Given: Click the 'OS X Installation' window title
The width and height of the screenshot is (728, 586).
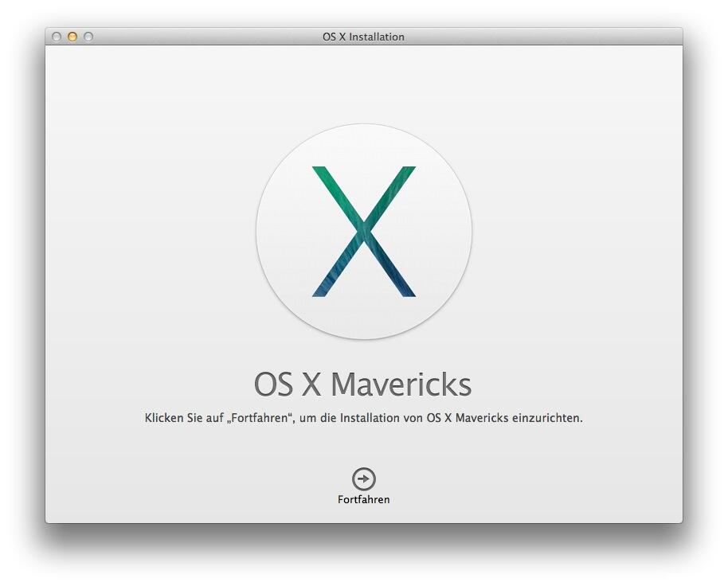Looking at the screenshot, I should 363,37.
